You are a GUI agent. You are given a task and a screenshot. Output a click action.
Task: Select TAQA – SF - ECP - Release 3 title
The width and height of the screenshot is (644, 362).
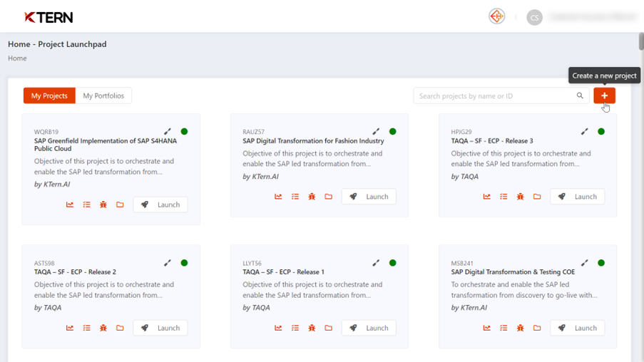coord(492,141)
